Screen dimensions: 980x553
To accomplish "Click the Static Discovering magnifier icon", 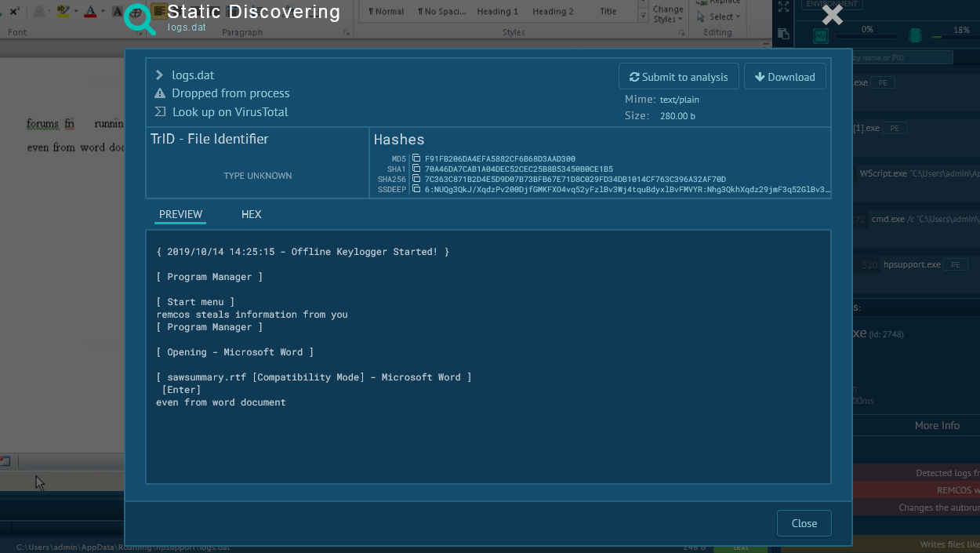I will (x=140, y=17).
